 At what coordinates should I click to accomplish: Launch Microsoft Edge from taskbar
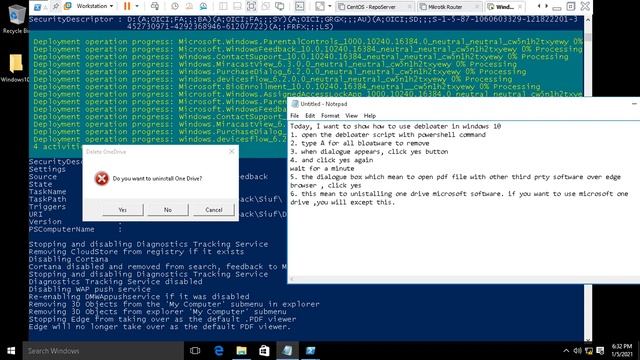pyautogui.click(x=219, y=351)
